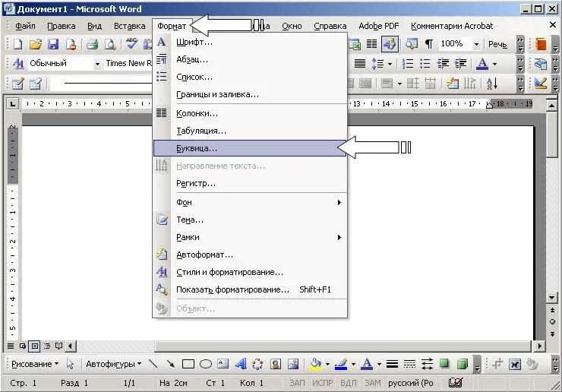This screenshot has width=562, height=392.
Task: Toggle bulleted list icon
Action: coord(425,64)
